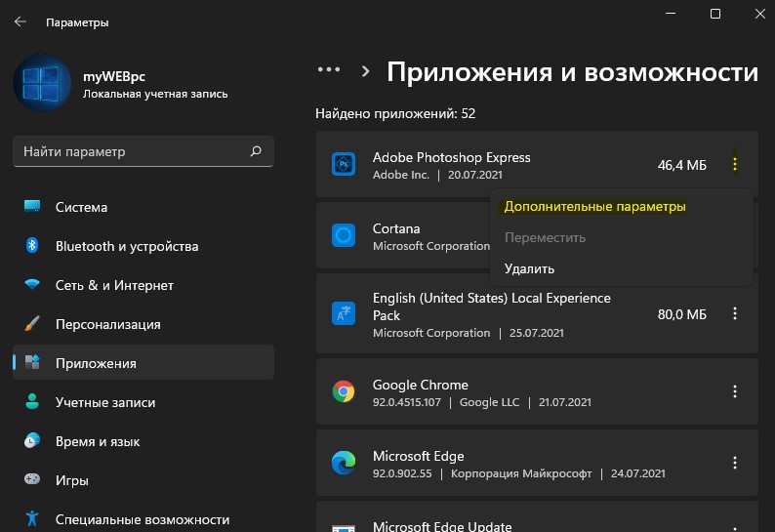775x532 pixels.
Task: Click the English Local Experience Pack icon
Action: click(x=344, y=313)
